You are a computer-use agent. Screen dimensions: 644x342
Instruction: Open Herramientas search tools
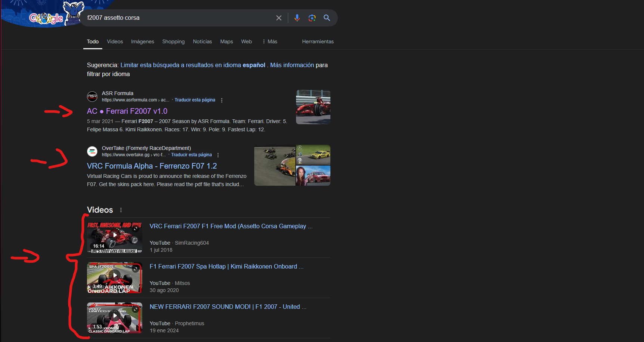coord(318,41)
